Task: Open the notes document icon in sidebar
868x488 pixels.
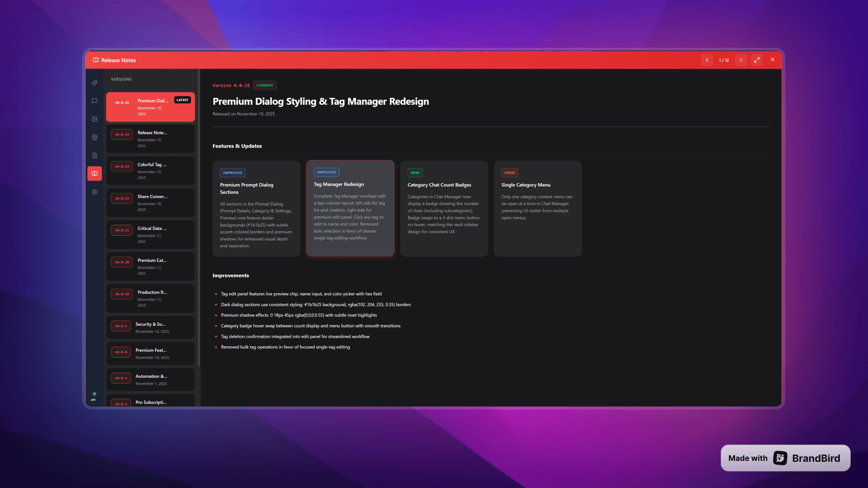Action: (94, 155)
